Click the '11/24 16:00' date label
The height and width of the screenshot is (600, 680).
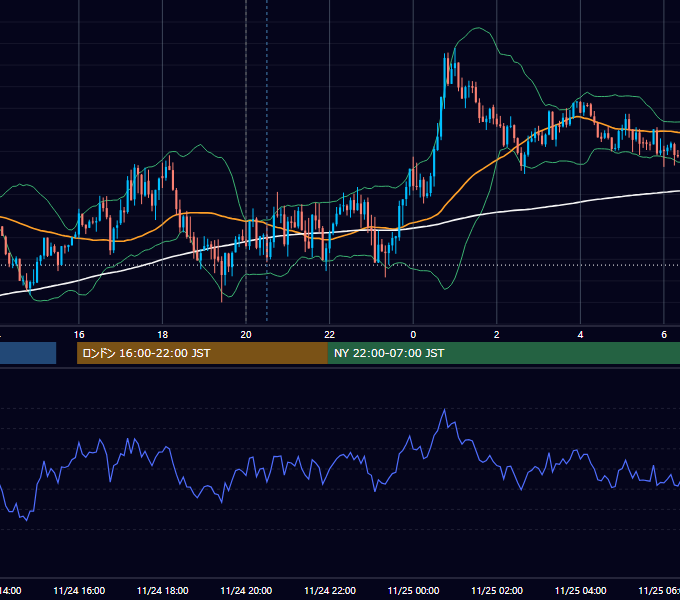coord(79,591)
